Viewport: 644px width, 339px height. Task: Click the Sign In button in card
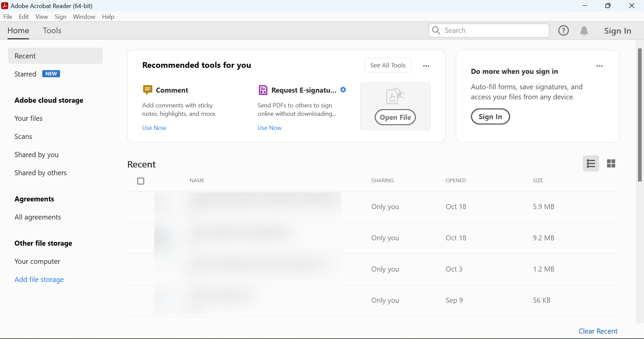[490, 116]
